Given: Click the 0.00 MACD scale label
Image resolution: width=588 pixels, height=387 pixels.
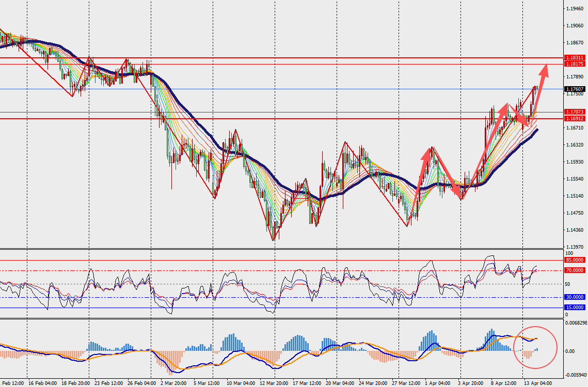Looking at the screenshot, I should pyautogui.click(x=571, y=351).
